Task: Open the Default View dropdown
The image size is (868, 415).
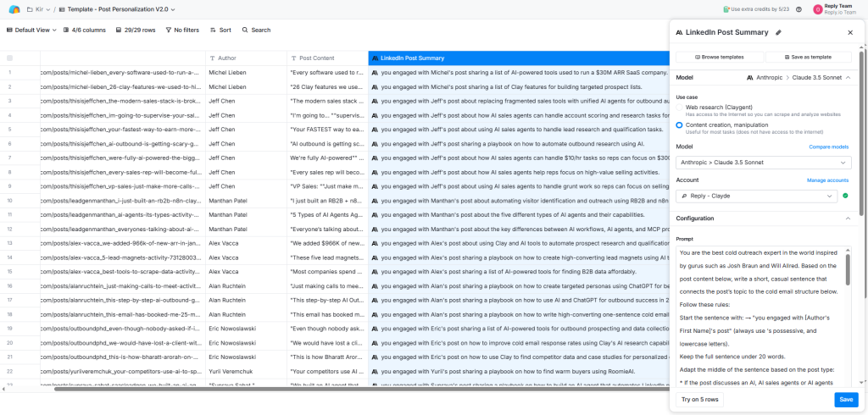Action: (31, 30)
